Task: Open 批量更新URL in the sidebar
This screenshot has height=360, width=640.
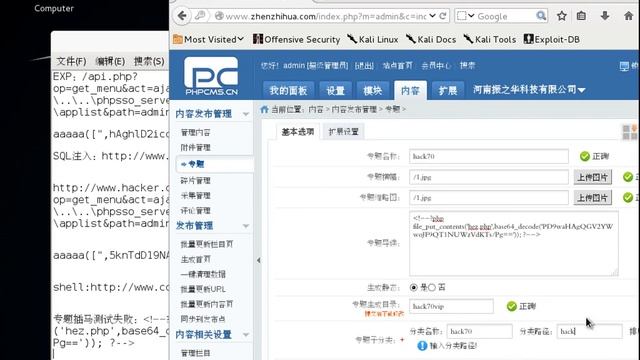Action: [x=203, y=289]
